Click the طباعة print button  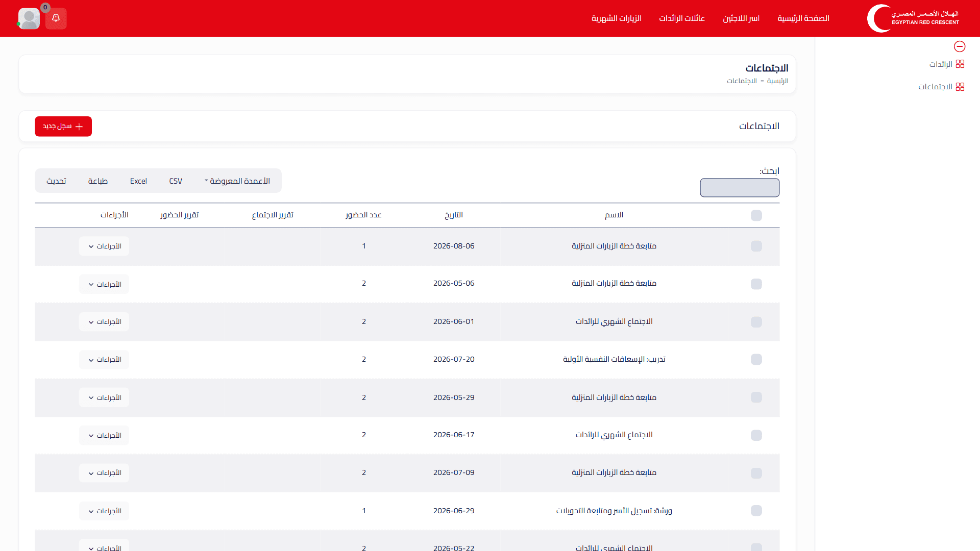[97, 181]
